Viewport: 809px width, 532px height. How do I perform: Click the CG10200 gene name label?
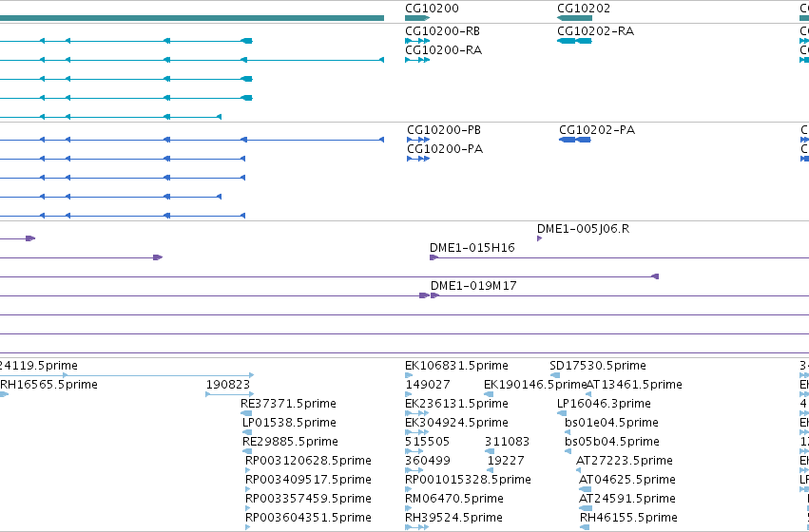(432, 9)
